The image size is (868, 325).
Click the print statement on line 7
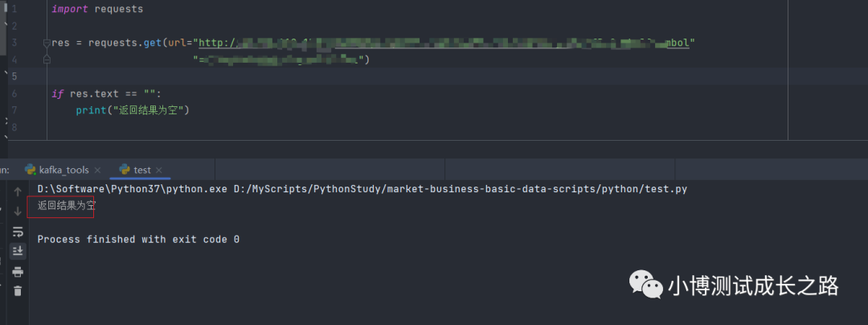pos(133,110)
